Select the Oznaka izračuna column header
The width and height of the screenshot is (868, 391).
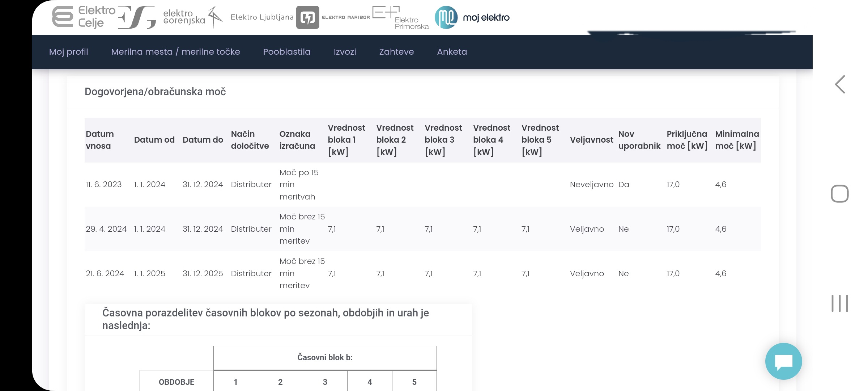pyautogui.click(x=297, y=140)
